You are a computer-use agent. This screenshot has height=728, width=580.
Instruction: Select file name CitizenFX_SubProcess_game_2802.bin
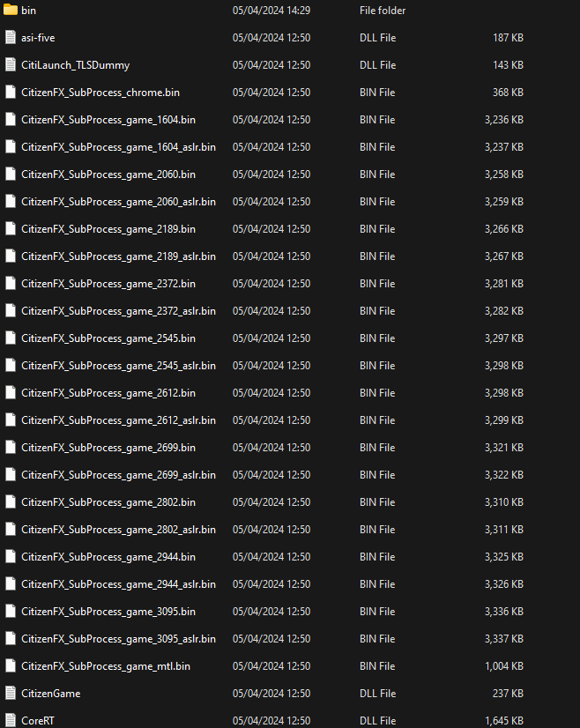[x=108, y=501]
